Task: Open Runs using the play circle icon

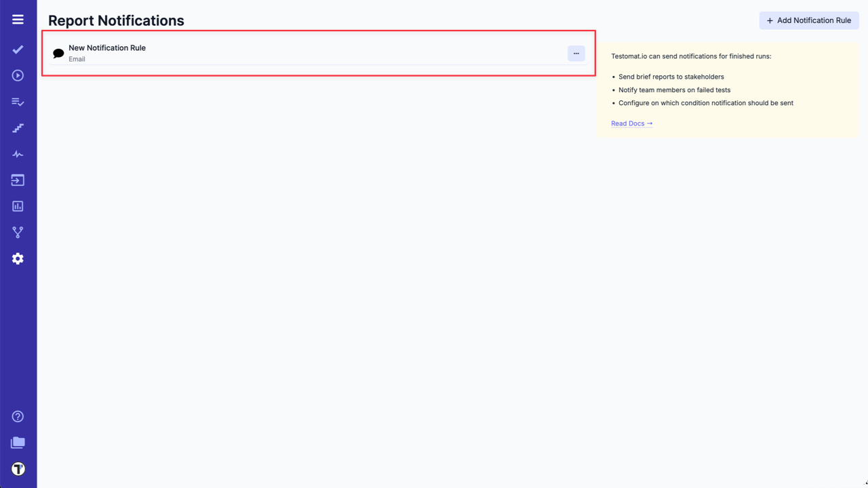Action: pos(18,75)
